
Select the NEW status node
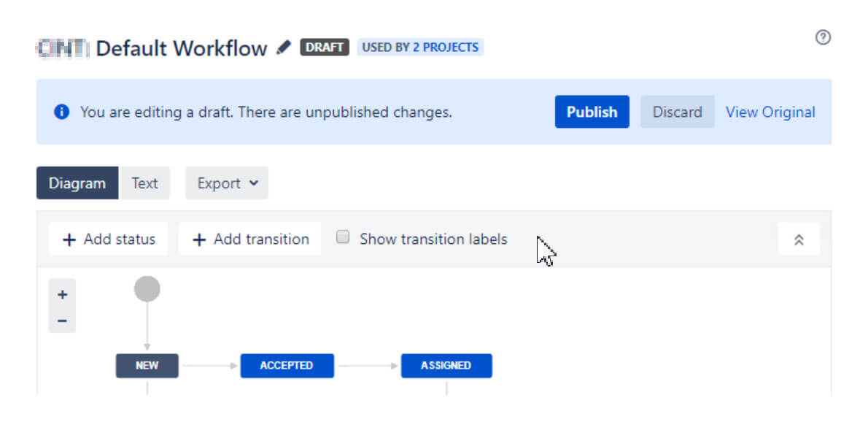[147, 366]
